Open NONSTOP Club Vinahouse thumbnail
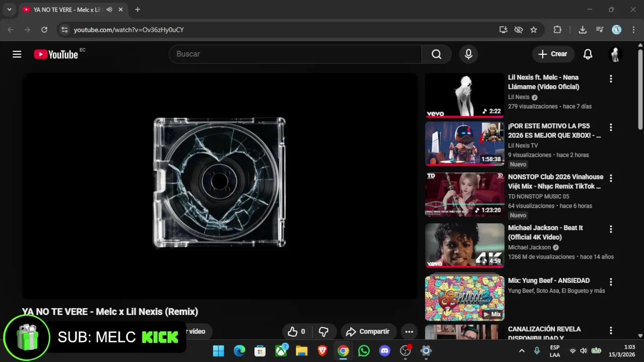 pos(464,195)
